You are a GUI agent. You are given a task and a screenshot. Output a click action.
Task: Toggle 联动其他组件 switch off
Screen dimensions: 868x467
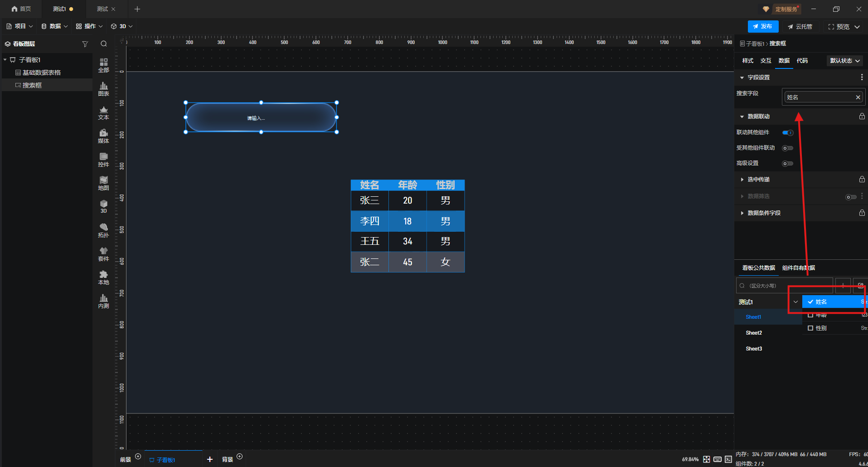click(788, 133)
